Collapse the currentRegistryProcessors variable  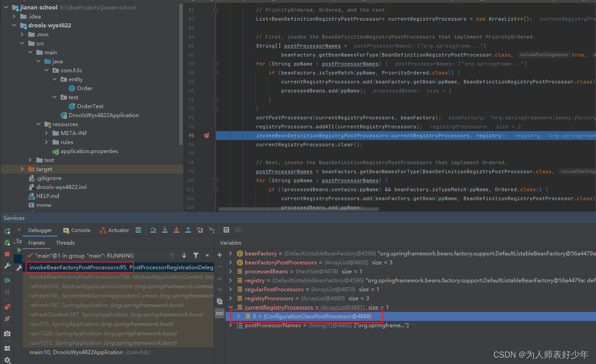click(231, 307)
